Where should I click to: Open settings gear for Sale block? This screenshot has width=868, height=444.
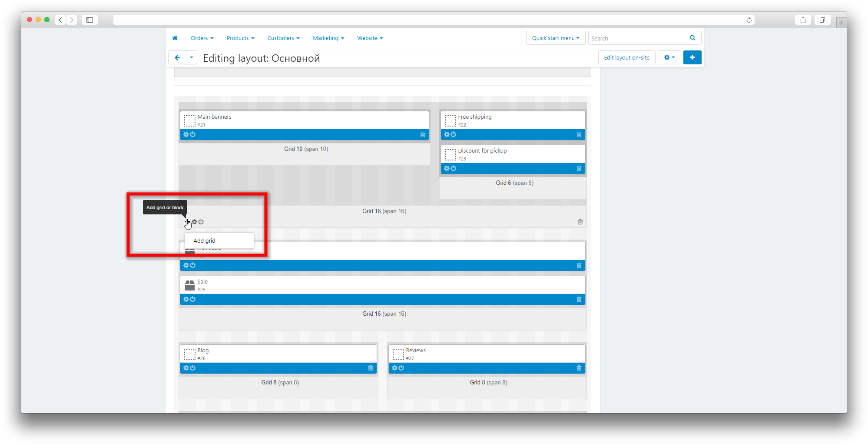(186, 300)
